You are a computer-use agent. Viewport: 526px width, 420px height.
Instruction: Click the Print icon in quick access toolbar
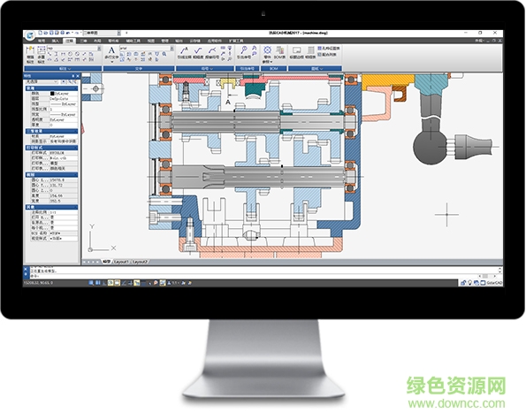tap(63, 33)
